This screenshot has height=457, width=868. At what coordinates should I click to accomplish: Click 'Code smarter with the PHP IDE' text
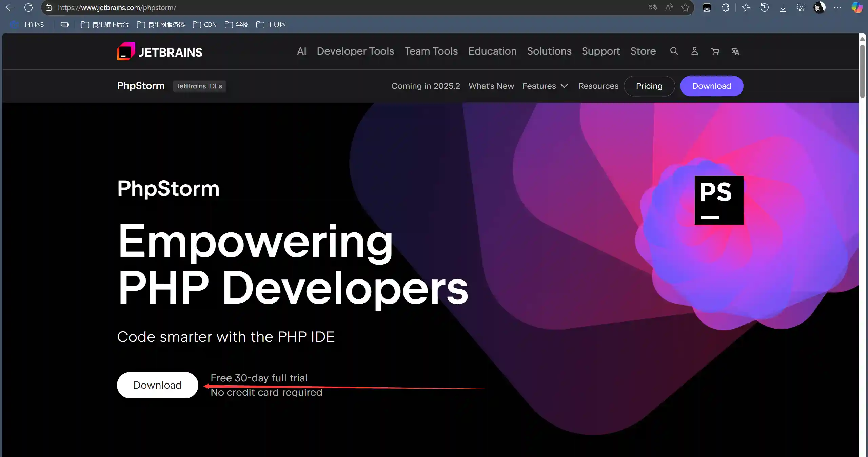click(226, 337)
